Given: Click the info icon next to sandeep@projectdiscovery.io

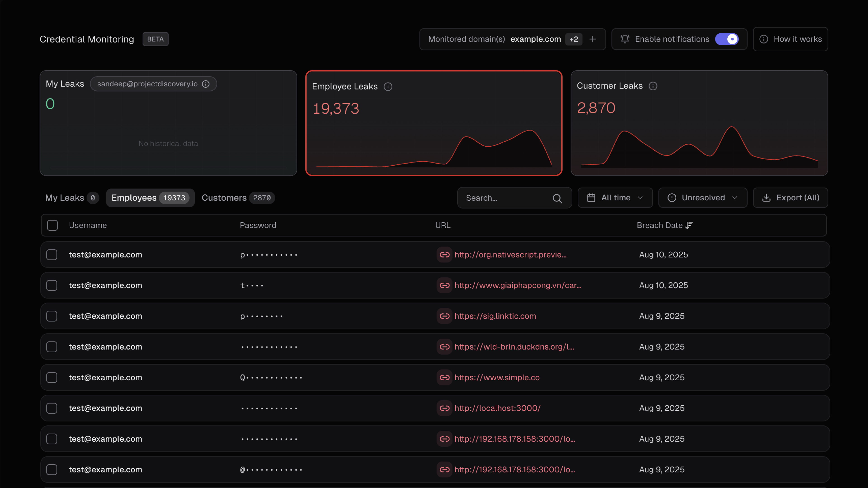Looking at the screenshot, I should click(206, 84).
